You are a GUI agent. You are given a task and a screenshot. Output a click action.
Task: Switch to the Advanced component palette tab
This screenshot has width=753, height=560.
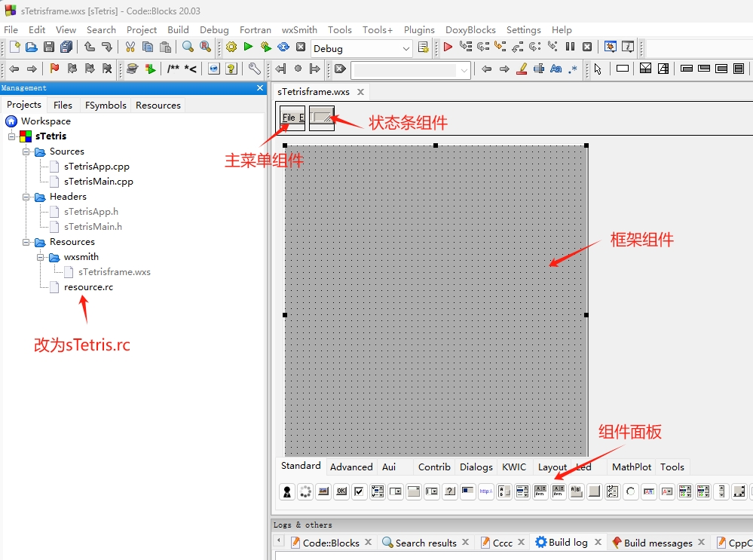pos(351,467)
